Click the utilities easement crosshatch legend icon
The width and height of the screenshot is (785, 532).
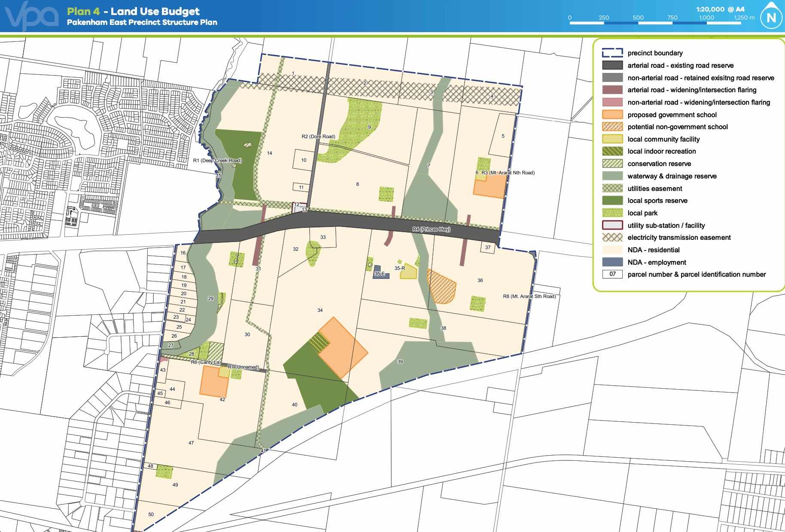pyautogui.click(x=612, y=188)
